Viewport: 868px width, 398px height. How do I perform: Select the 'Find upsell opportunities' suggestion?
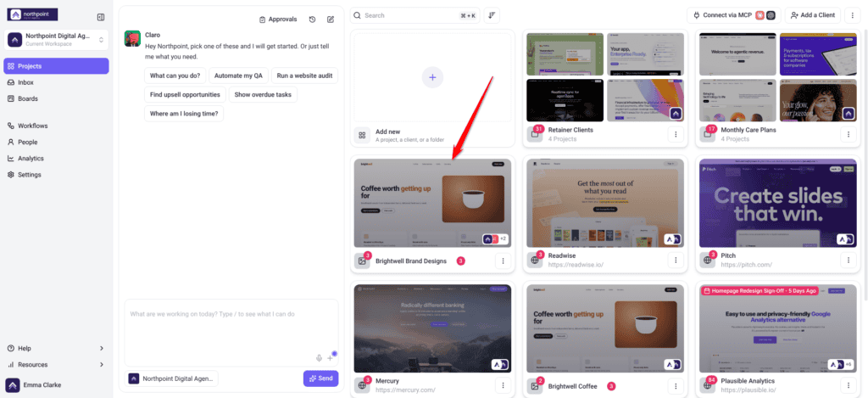pos(185,95)
